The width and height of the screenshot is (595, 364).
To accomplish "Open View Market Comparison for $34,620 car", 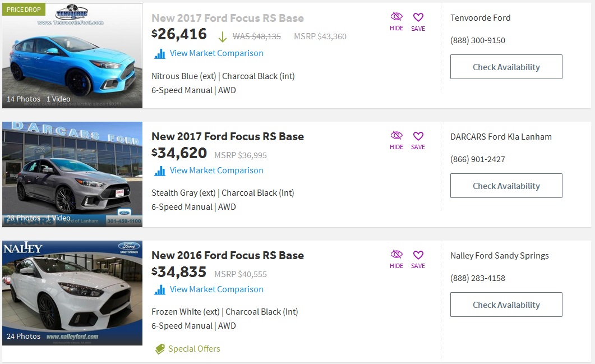I will [216, 171].
